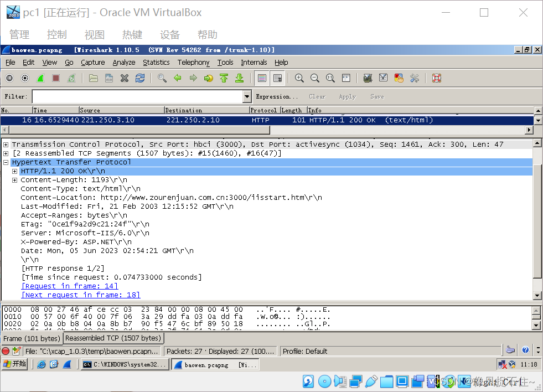The width and height of the screenshot is (543, 392).
Task: Edit coloring rules icon
Action: click(399, 78)
